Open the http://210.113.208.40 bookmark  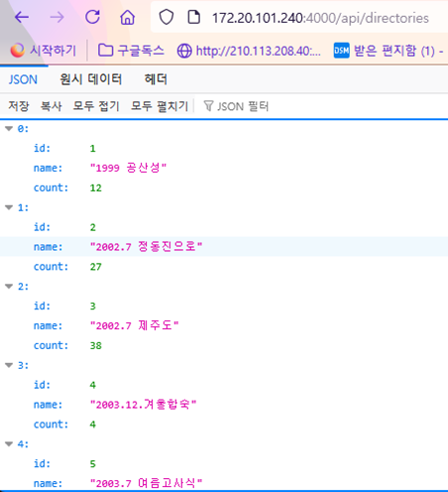249,51
